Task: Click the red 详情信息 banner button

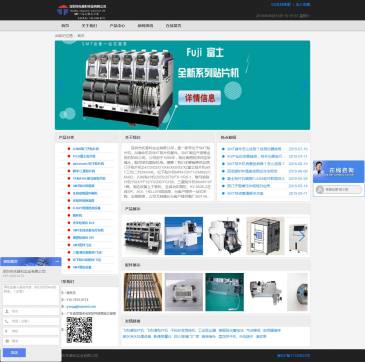Action: (200, 98)
